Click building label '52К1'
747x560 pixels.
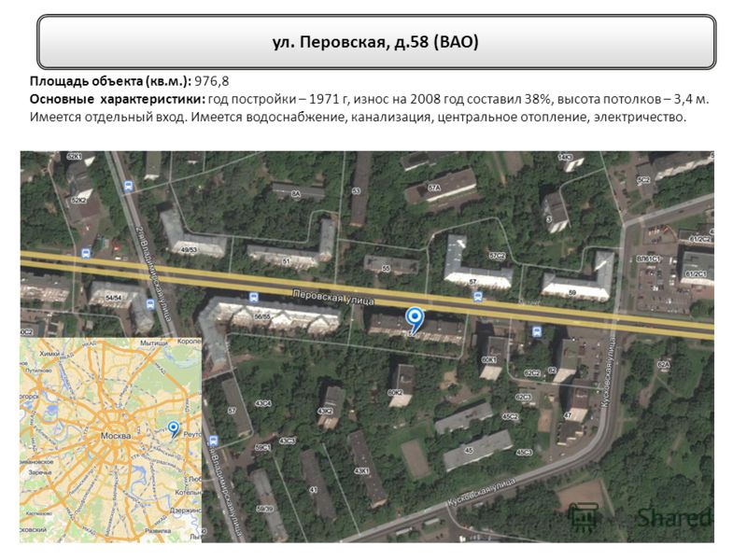click(75, 156)
